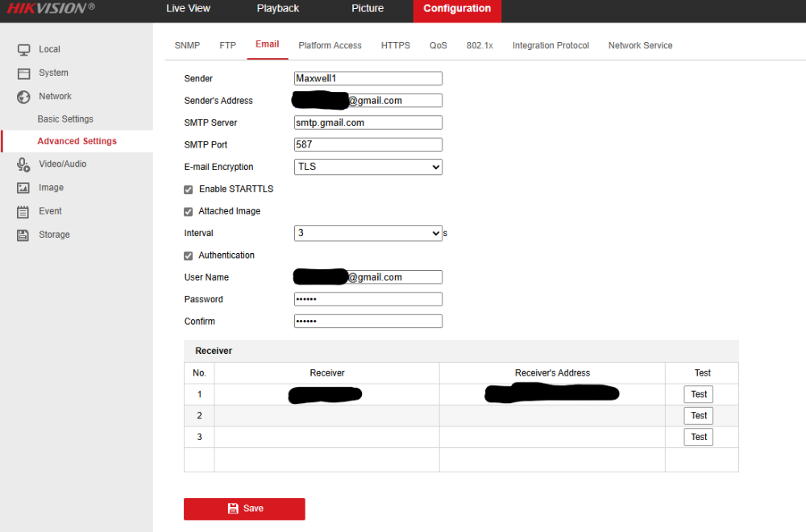Click the Receiver name cell in row 1
The image size is (806, 532).
[x=327, y=394]
